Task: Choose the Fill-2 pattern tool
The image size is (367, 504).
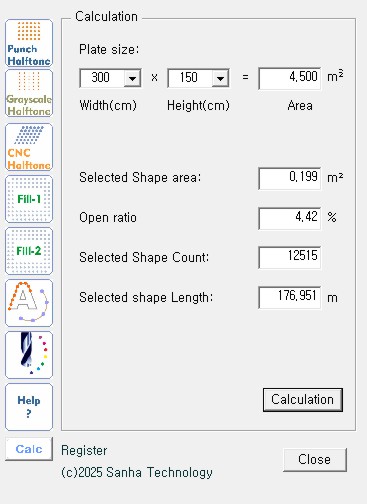Action: tap(29, 251)
